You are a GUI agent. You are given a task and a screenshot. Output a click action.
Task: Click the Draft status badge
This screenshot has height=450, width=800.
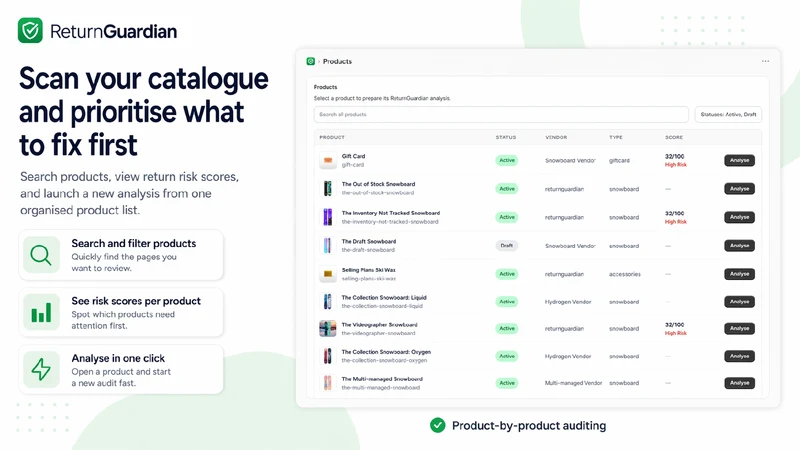click(x=507, y=245)
